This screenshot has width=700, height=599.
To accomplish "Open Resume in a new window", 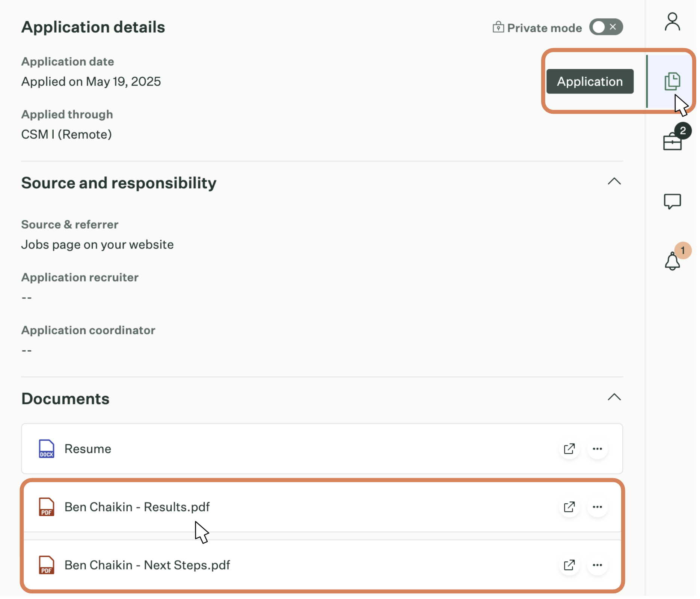I will coord(569,449).
